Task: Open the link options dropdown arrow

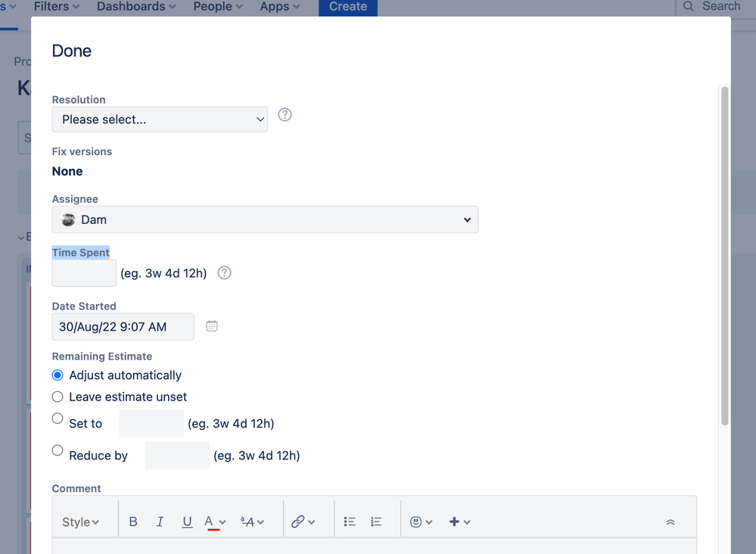Action: pos(312,522)
